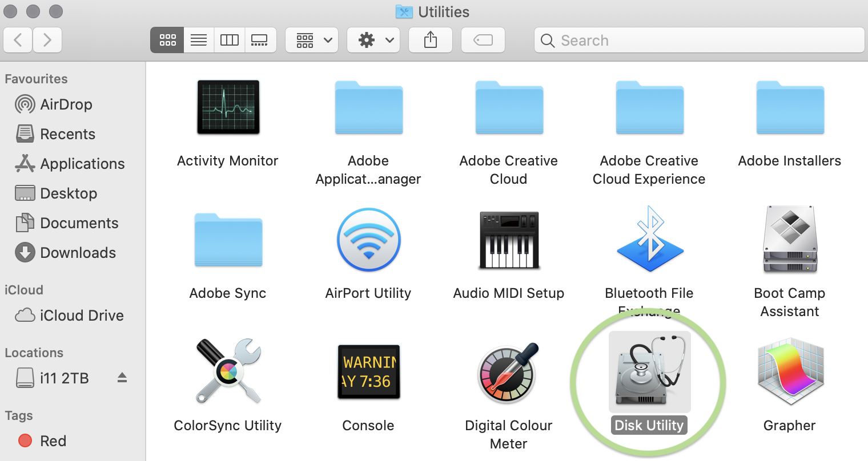
Task: Open Applications in the sidebar
Action: 70,164
